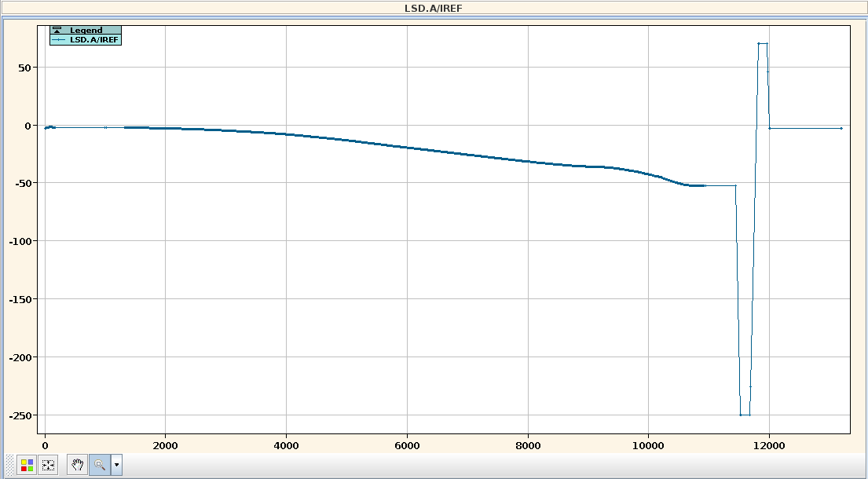This screenshot has width=868, height=479.
Task: Open the zoom tool dropdown arrow
Action: pyautogui.click(x=117, y=465)
